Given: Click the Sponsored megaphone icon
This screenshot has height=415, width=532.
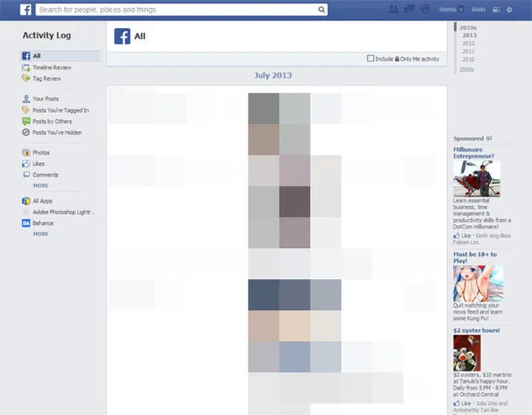Looking at the screenshot, I should point(489,138).
